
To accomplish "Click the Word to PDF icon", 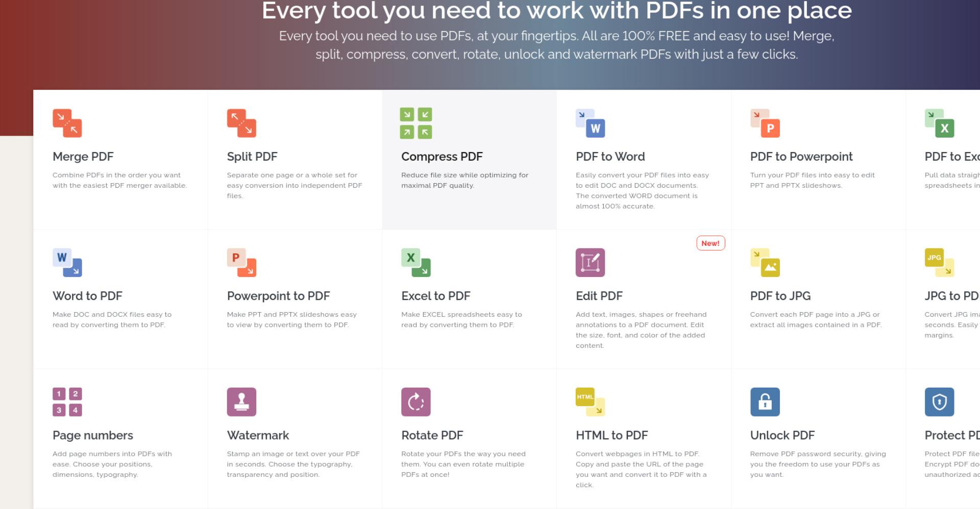I will [67, 262].
